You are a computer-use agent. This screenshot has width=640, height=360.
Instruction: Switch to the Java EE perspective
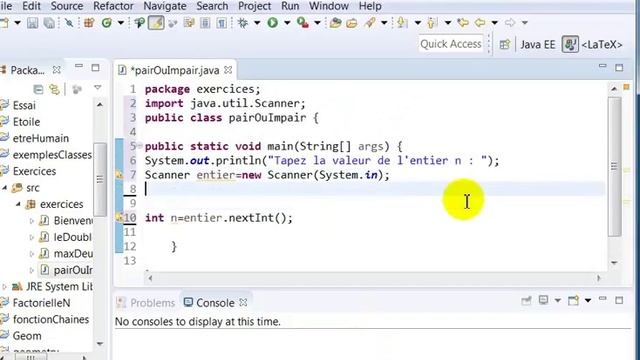(x=538, y=44)
